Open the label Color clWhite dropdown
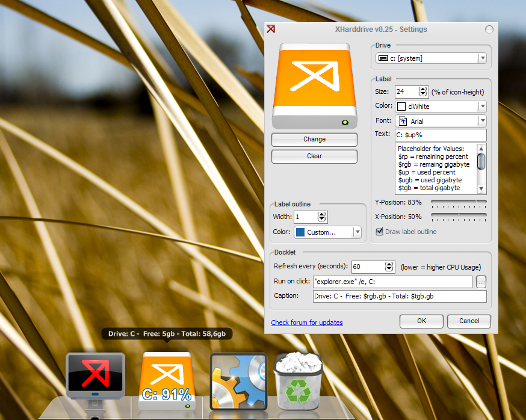526x420 pixels. point(483,107)
